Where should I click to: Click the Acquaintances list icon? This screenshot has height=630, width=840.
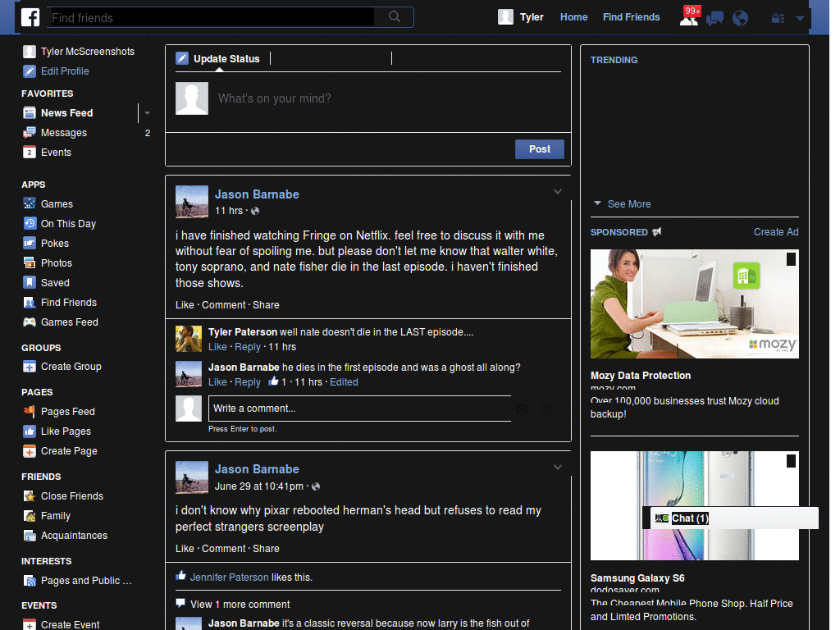[30, 535]
